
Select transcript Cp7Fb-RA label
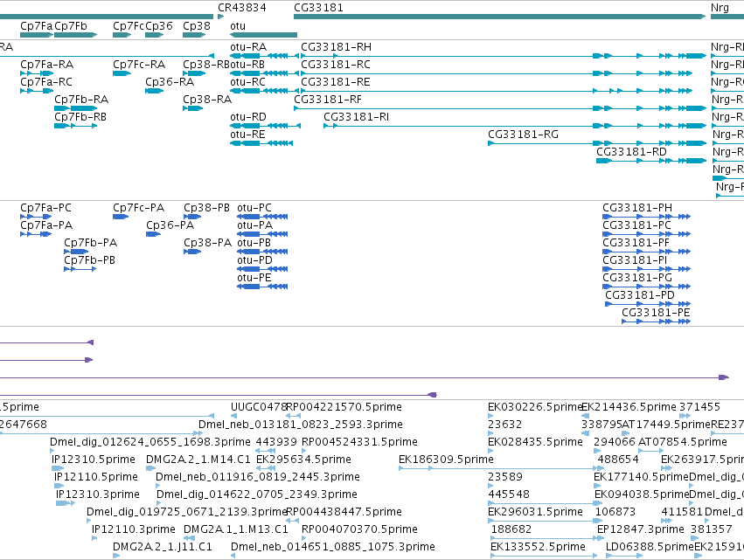click(81, 100)
